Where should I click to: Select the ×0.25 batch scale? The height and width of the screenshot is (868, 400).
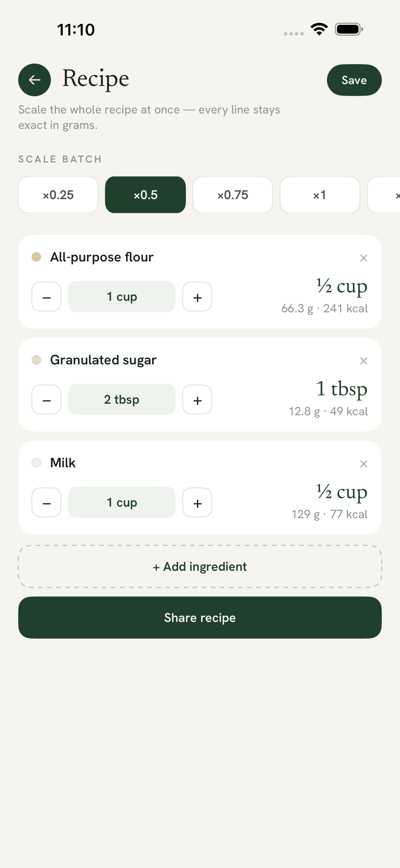[58, 195]
